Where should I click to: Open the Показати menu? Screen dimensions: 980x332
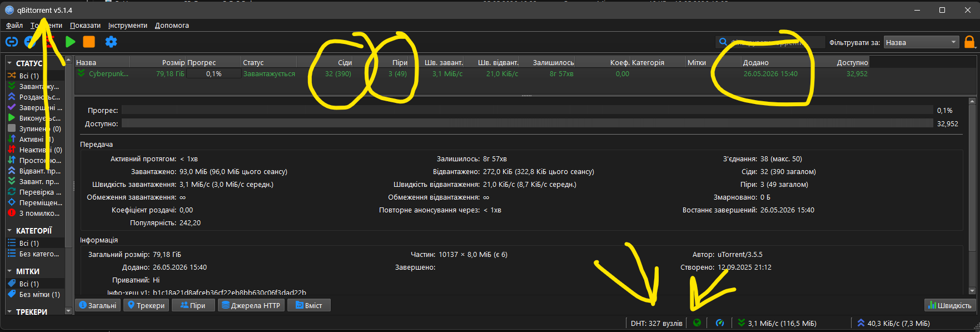pyautogui.click(x=85, y=25)
